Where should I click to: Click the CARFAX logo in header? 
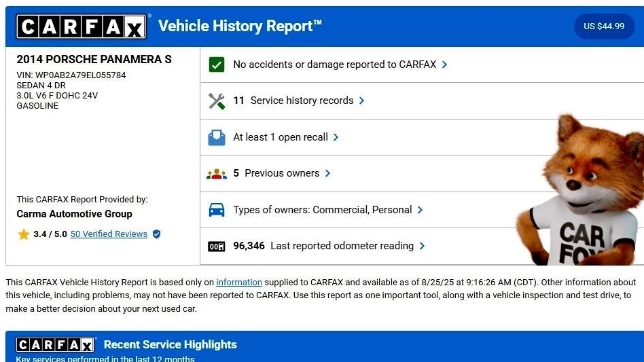[x=82, y=27]
